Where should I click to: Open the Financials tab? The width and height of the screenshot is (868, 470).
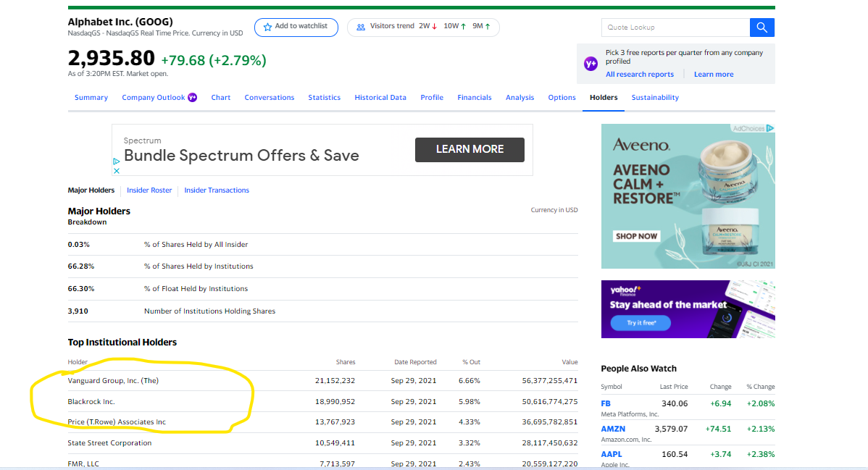(475, 98)
